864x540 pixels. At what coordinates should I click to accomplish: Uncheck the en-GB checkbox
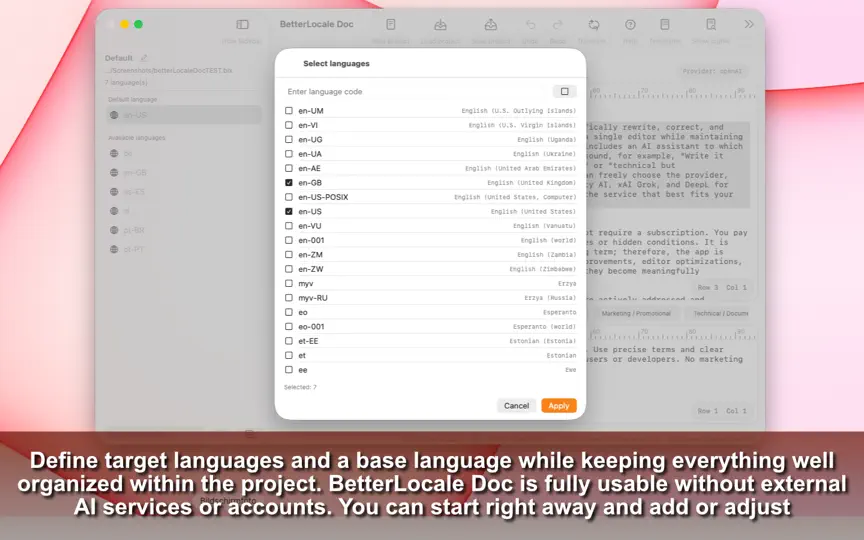(x=289, y=182)
